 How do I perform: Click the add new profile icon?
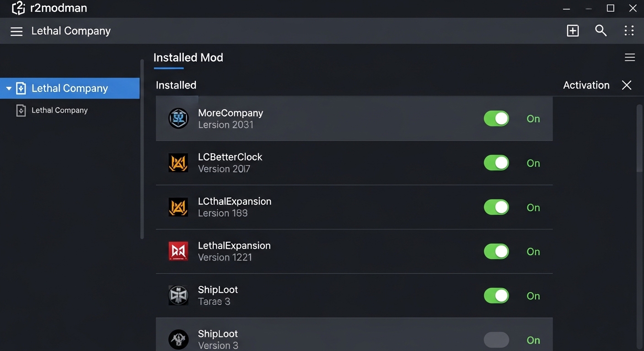572,31
